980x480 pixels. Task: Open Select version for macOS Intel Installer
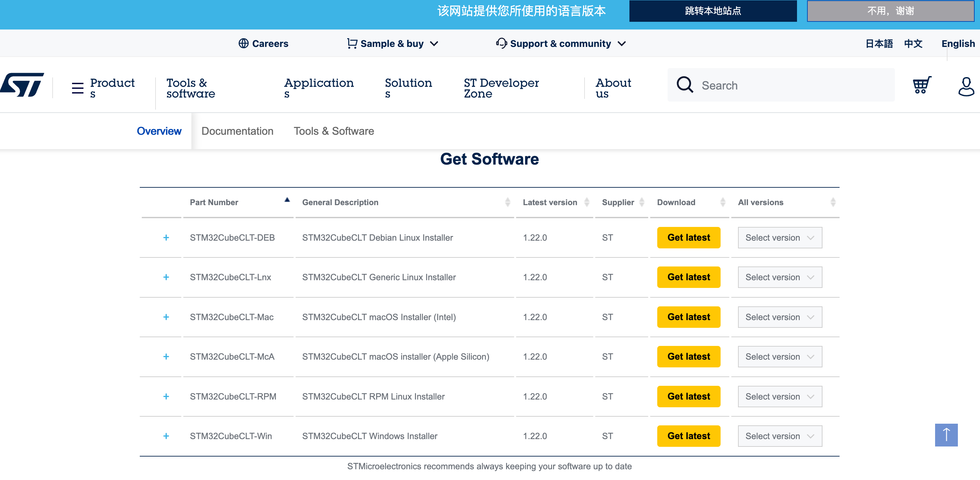[x=780, y=317]
